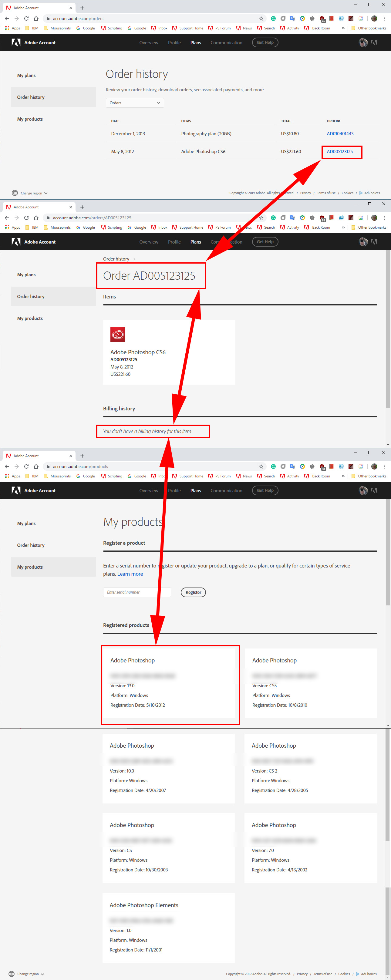Open Google Translate extension in Order AD005123125 window
The width and height of the screenshot is (391, 980).
292,217
